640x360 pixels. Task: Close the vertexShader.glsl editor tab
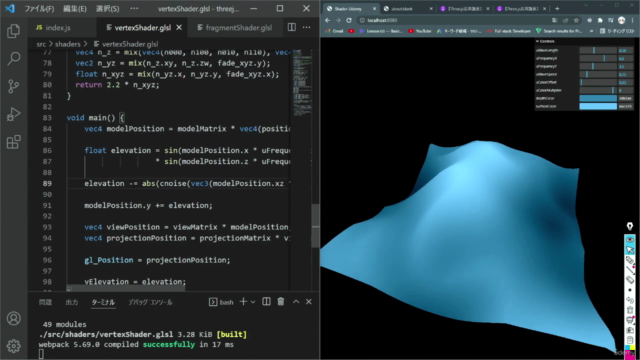[179, 27]
